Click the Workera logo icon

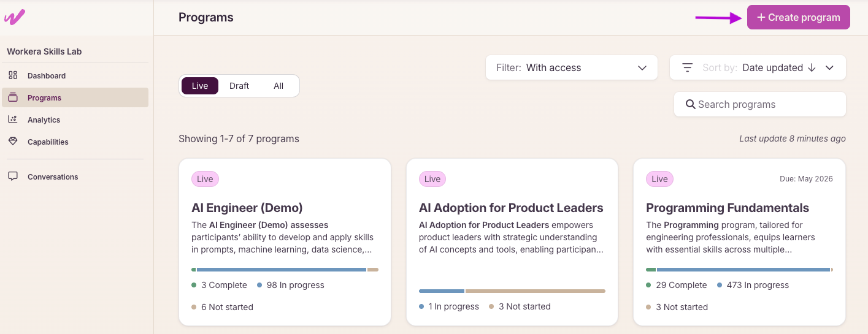pyautogui.click(x=15, y=17)
